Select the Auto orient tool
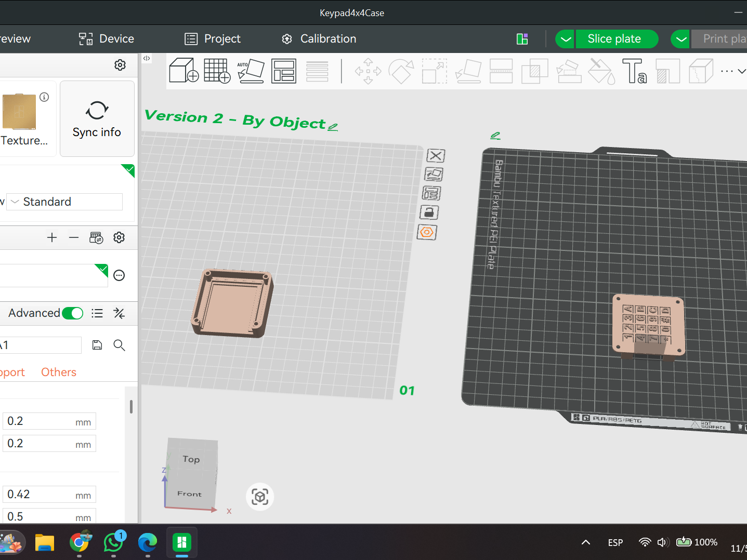This screenshot has width=747, height=560. pyautogui.click(x=251, y=71)
